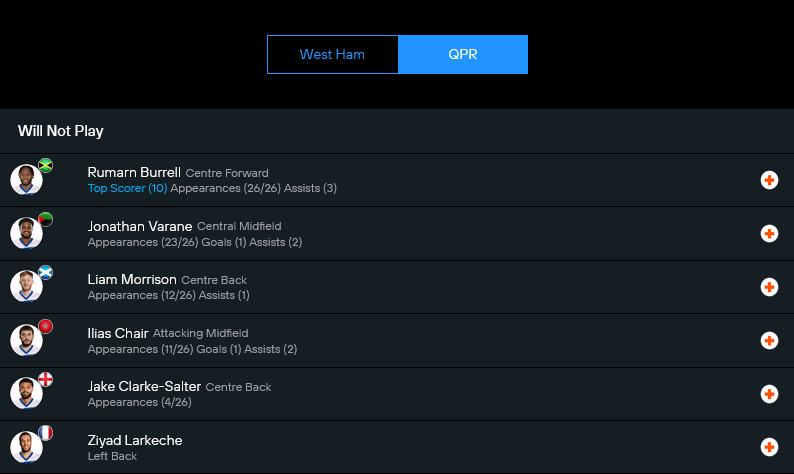Click the Will Not Play section header
The image size is (794, 474).
61,131
